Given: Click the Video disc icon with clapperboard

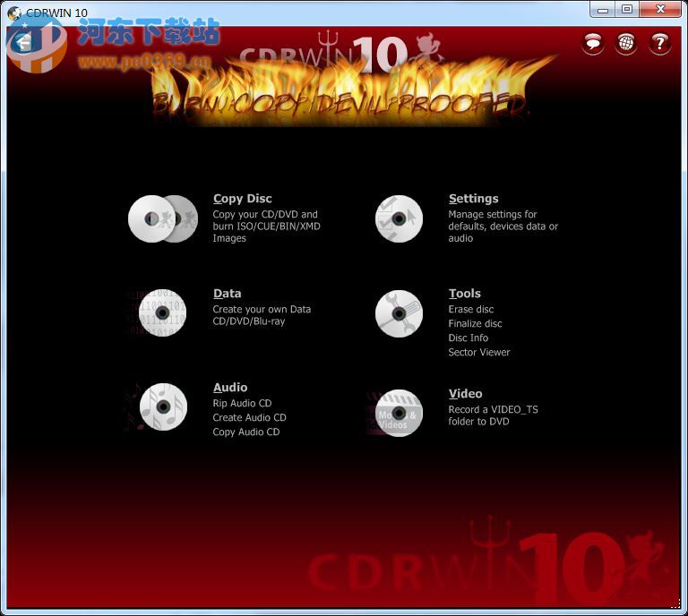Looking at the screenshot, I should [x=399, y=413].
